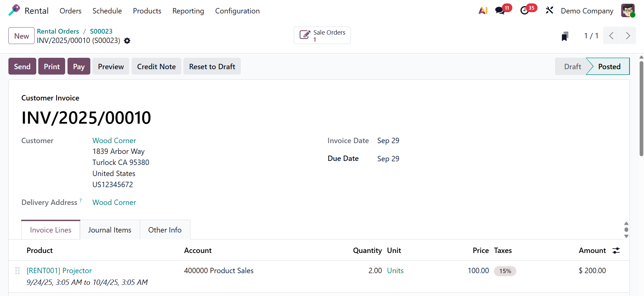Open the conversations chat icon

coord(500,11)
